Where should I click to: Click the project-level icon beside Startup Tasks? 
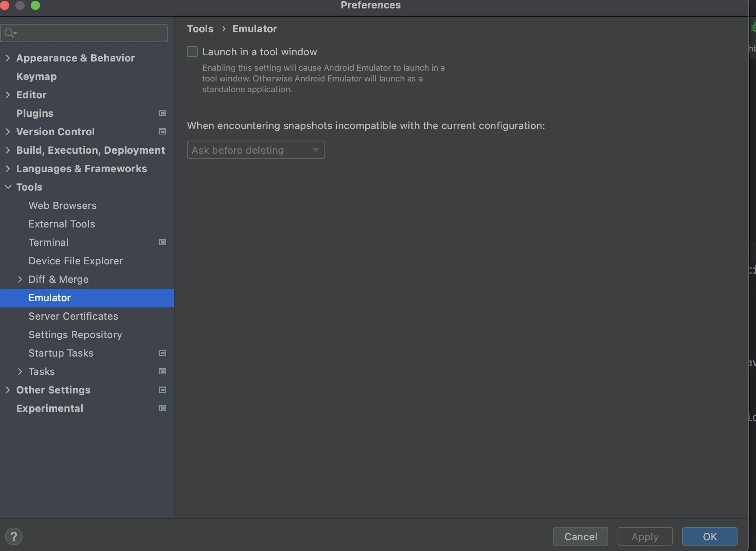click(x=163, y=353)
